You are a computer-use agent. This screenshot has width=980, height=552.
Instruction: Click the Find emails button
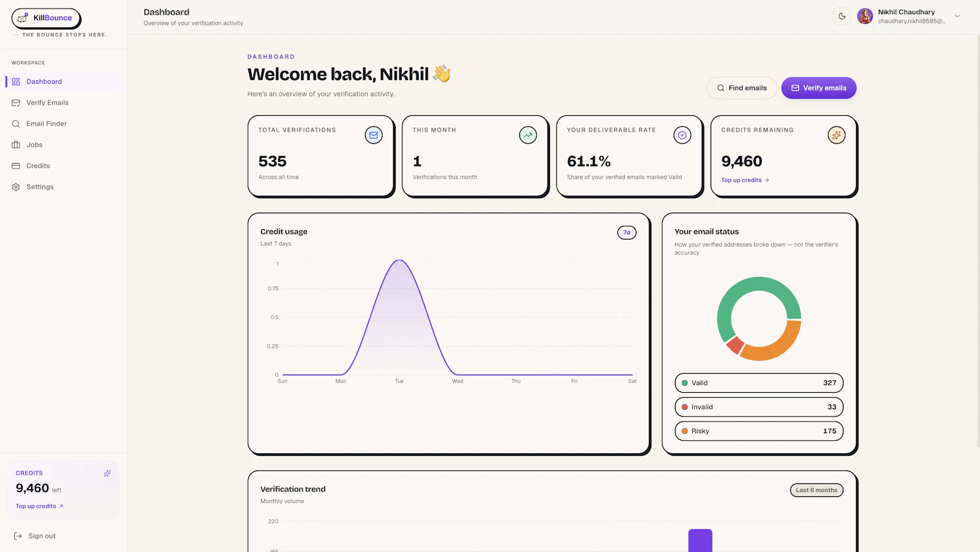point(742,88)
